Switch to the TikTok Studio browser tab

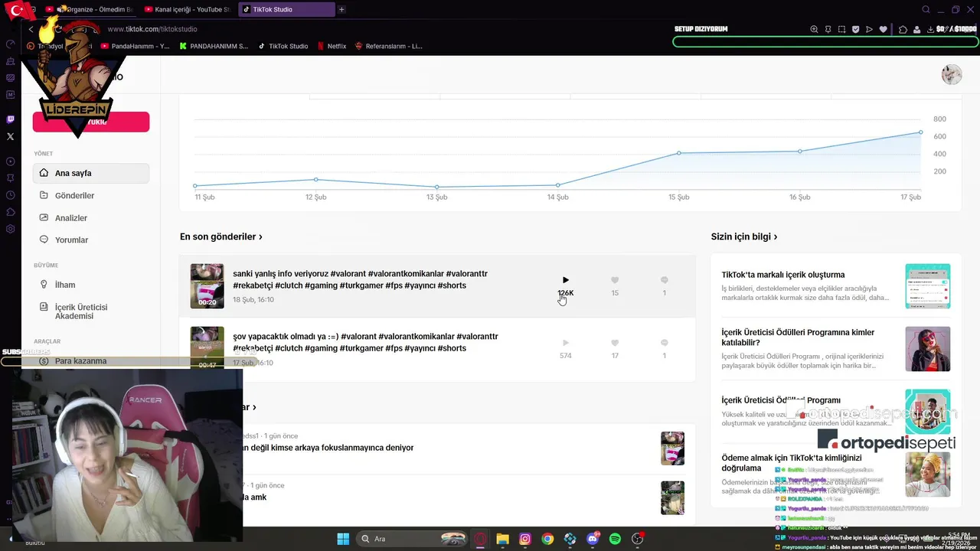coord(285,9)
